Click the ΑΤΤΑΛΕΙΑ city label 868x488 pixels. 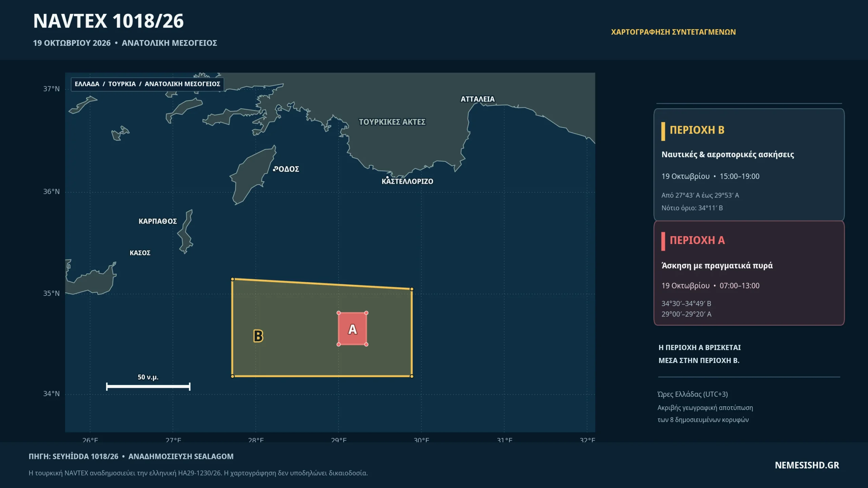click(x=477, y=99)
